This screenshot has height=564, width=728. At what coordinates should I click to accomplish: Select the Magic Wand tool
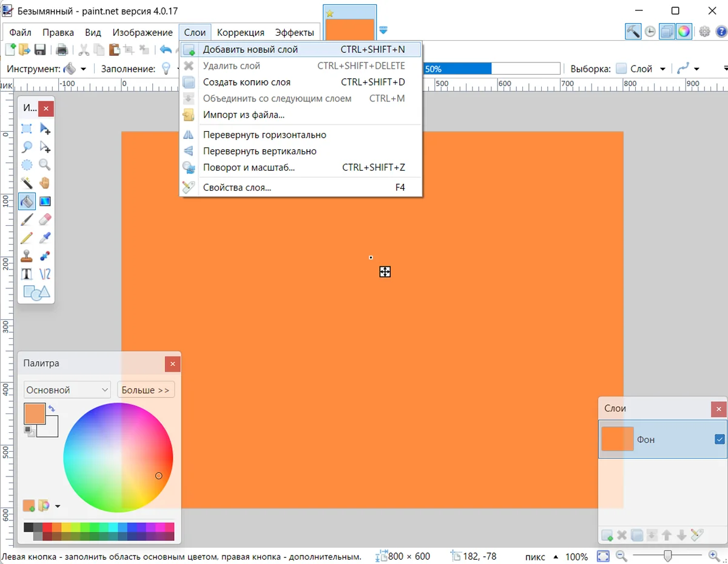(27, 183)
